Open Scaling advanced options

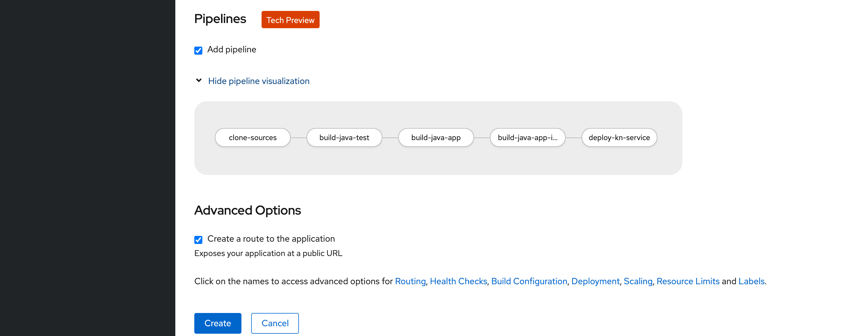(x=638, y=281)
